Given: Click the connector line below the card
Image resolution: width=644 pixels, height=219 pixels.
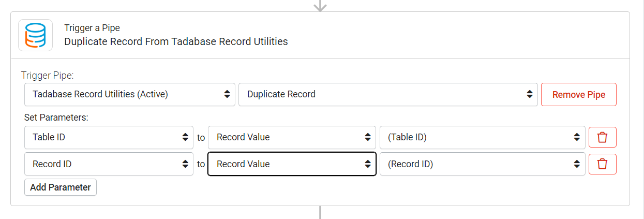Looking at the screenshot, I should pos(320,213).
